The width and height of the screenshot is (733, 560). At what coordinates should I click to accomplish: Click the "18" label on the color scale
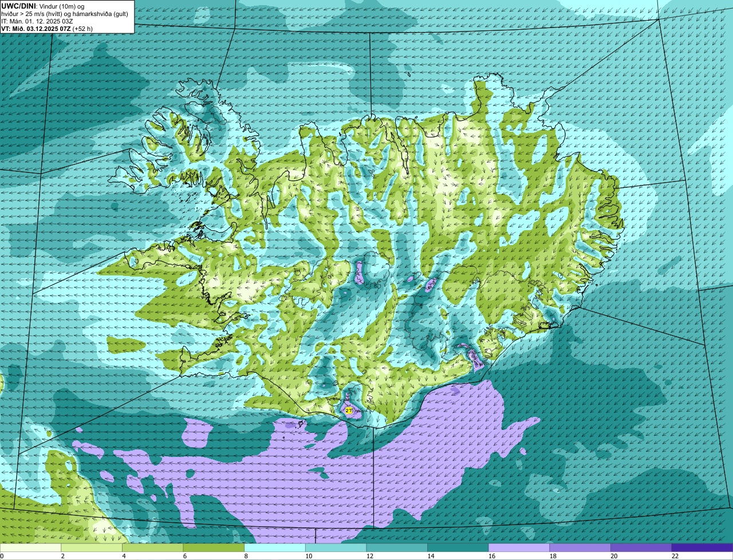pos(553,556)
